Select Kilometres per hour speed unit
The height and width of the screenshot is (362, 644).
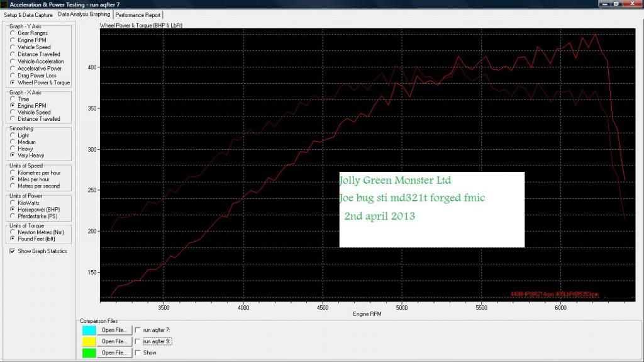pyautogui.click(x=13, y=173)
